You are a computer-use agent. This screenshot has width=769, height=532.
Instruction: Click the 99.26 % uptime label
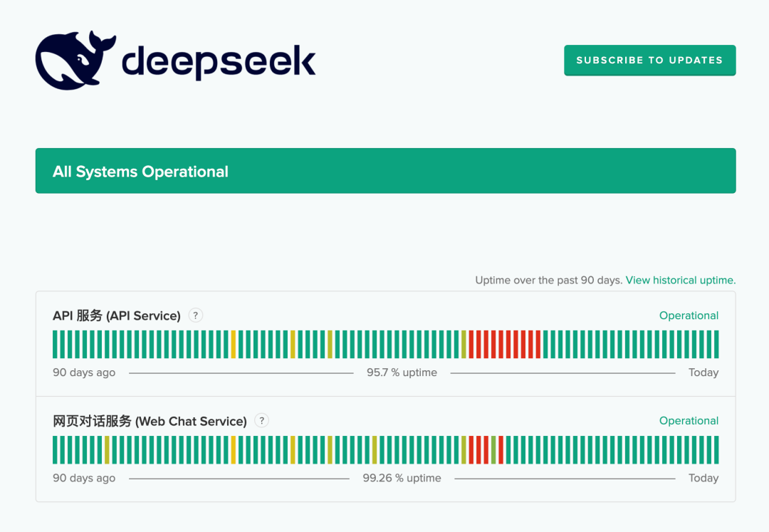coord(402,478)
